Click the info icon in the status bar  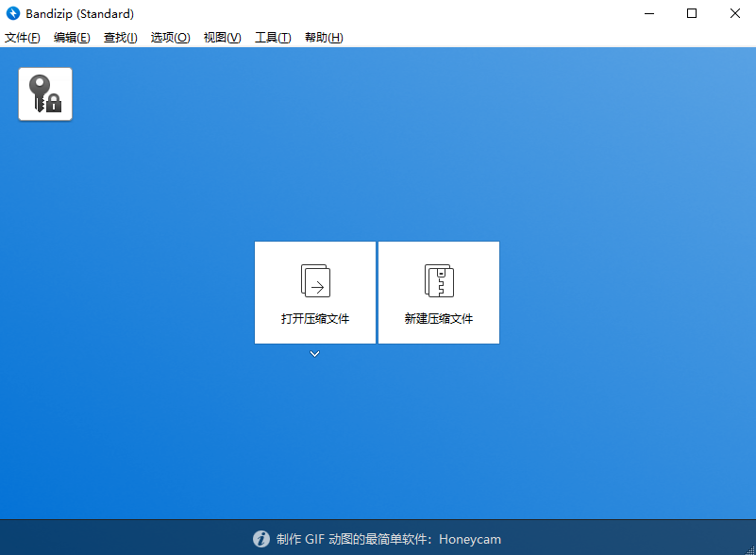pyautogui.click(x=260, y=539)
